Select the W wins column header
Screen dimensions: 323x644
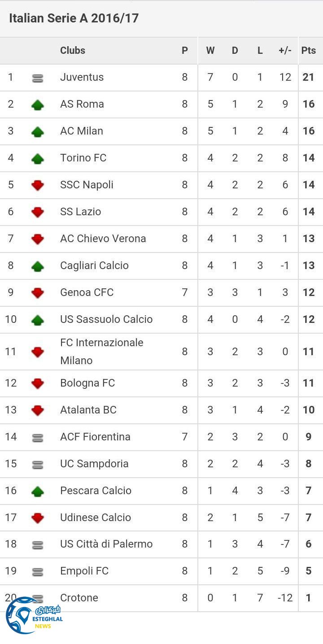[210, 50]
